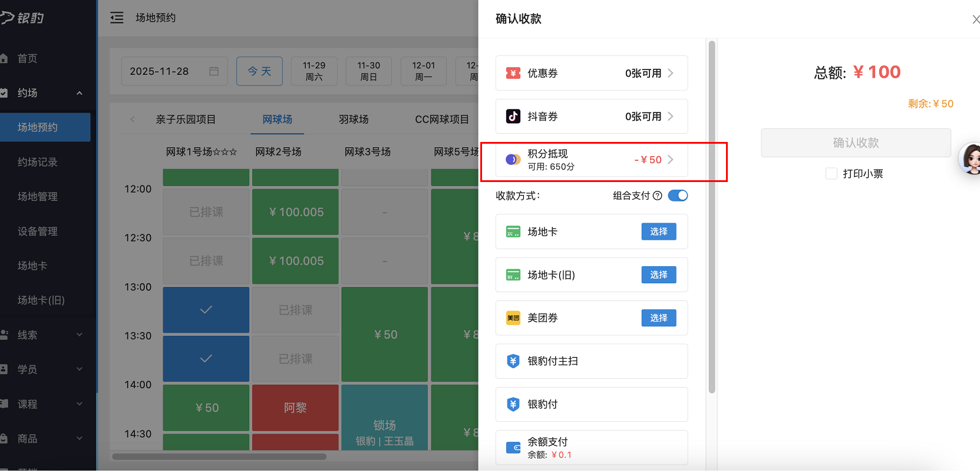Expand the 积分抵现 row arrow

(671, 160)
